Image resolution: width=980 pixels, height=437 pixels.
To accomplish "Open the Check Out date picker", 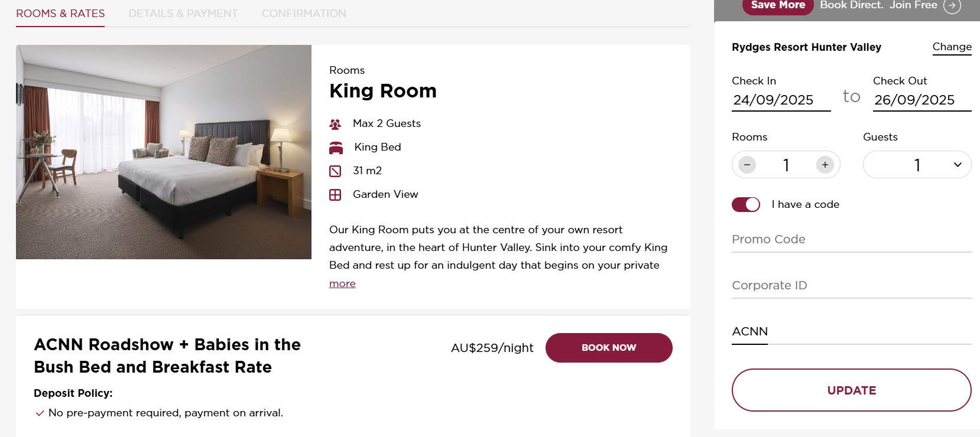I will 922,100.
